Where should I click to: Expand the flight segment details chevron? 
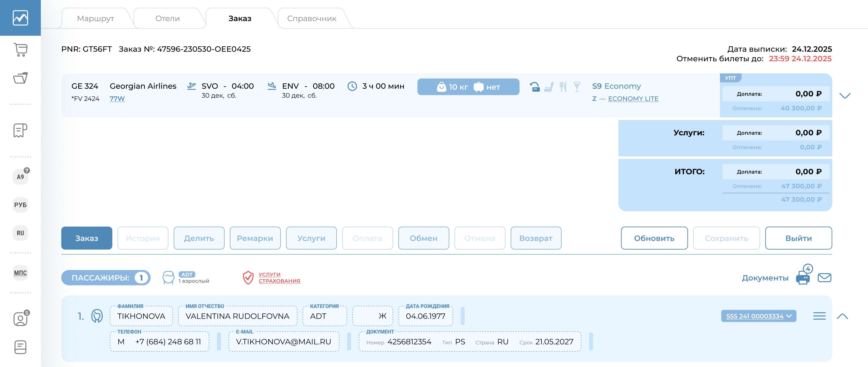tap(845, 96)
